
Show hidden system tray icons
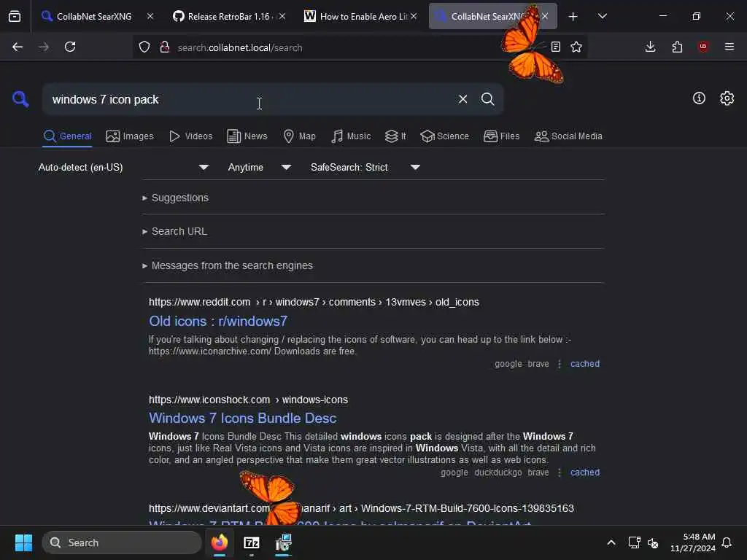611,542
